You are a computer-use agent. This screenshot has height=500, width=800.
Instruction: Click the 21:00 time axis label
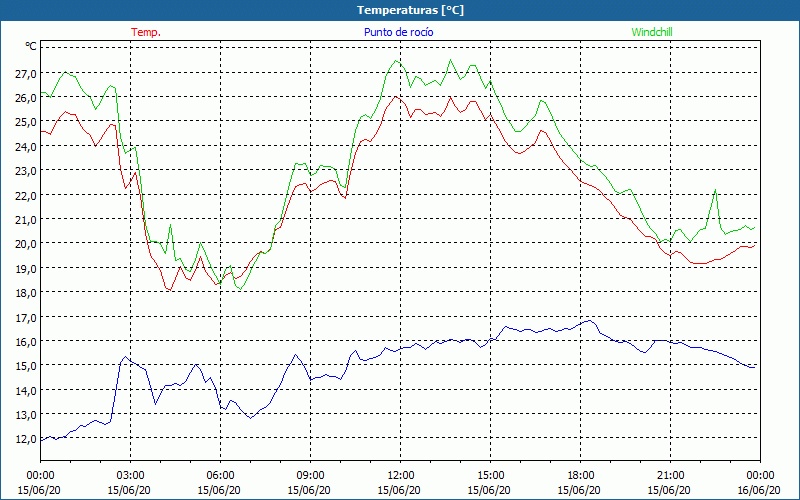670,476
